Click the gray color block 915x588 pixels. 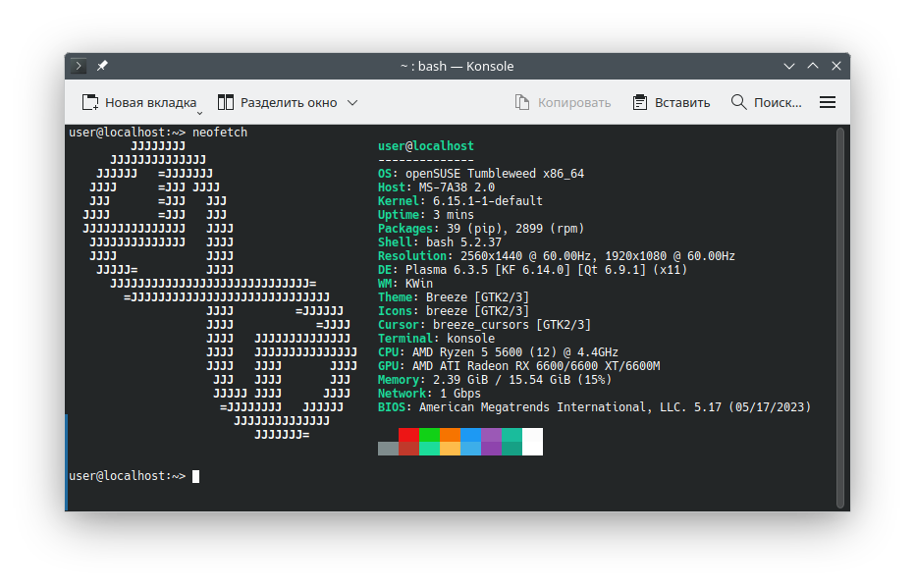(x=388, y=449)
